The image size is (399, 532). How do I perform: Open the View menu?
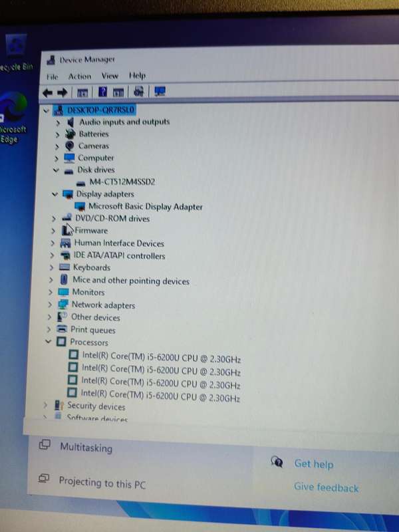(x=110, y=76)
